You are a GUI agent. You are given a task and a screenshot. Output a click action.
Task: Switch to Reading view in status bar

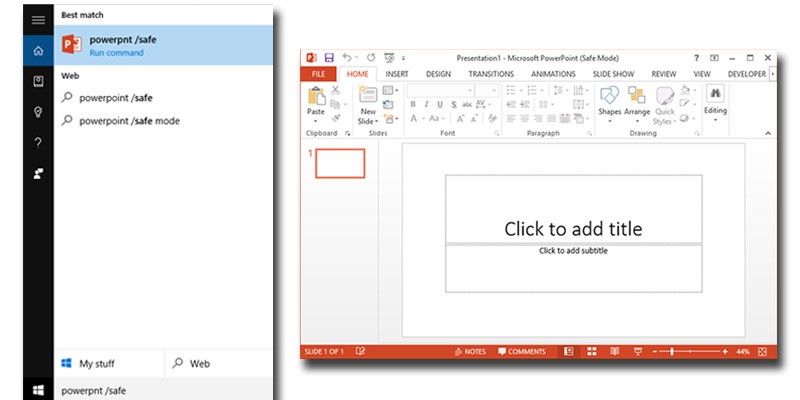coord(615,352)
